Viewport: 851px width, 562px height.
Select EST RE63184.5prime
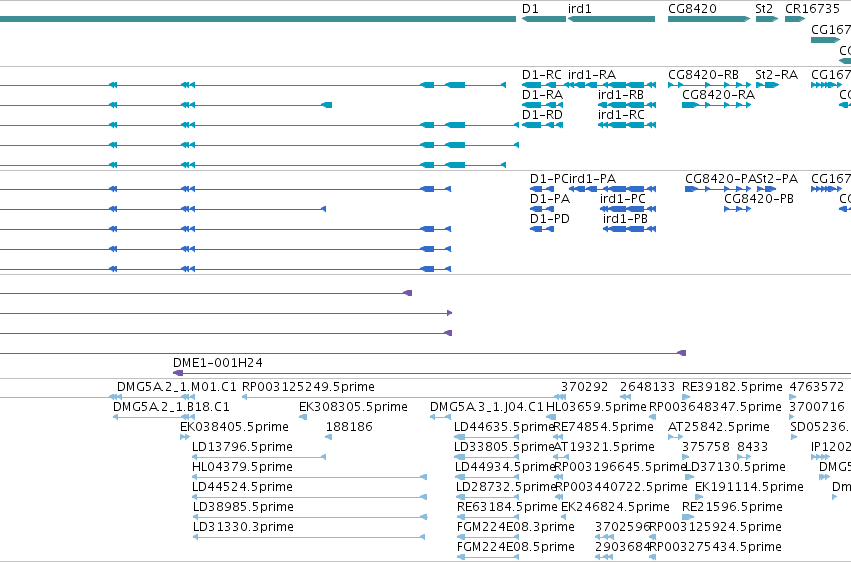(x=488, y=518)
